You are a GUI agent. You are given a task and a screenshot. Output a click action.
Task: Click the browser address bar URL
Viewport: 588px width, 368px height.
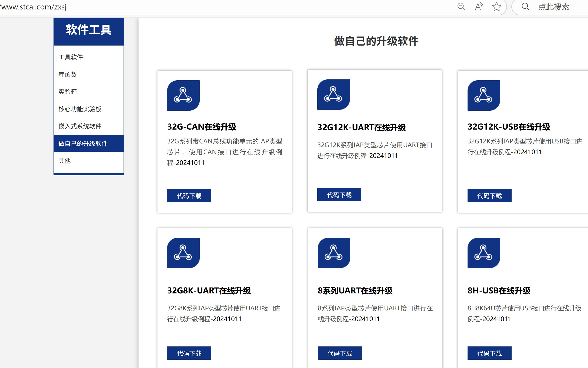click(x=33, y=7)
